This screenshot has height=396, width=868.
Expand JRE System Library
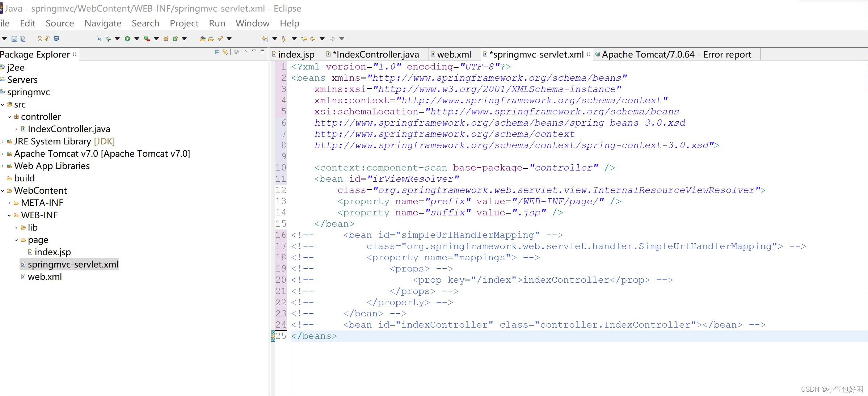3,142
